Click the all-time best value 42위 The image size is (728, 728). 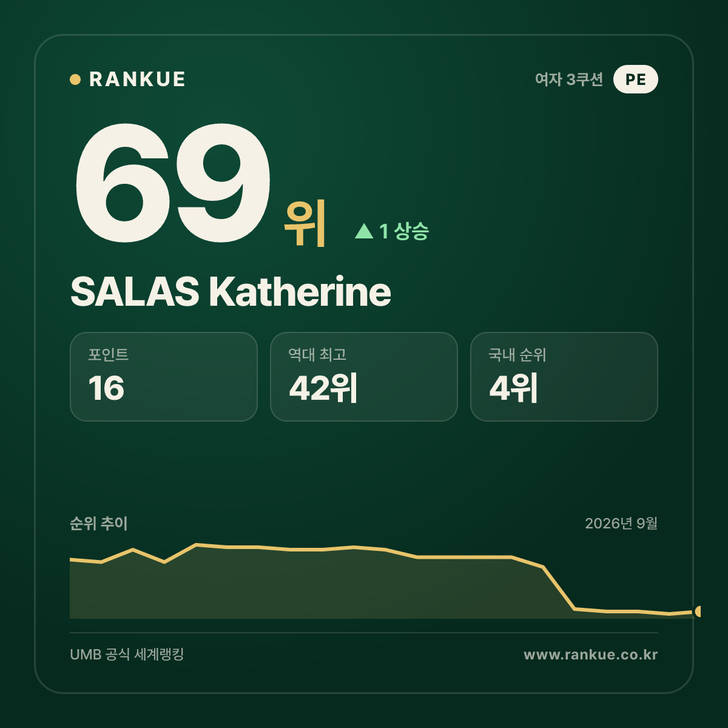pos(323,388)
